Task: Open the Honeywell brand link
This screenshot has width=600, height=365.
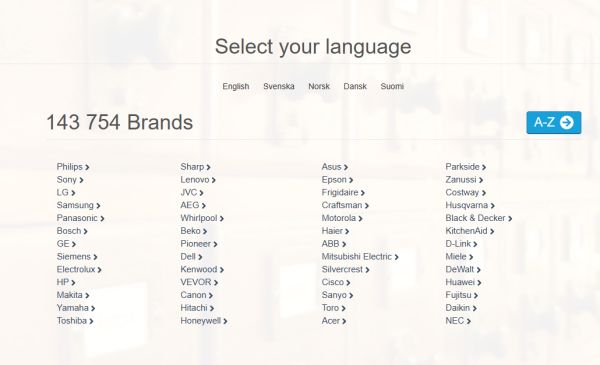Action: [204, 321]
